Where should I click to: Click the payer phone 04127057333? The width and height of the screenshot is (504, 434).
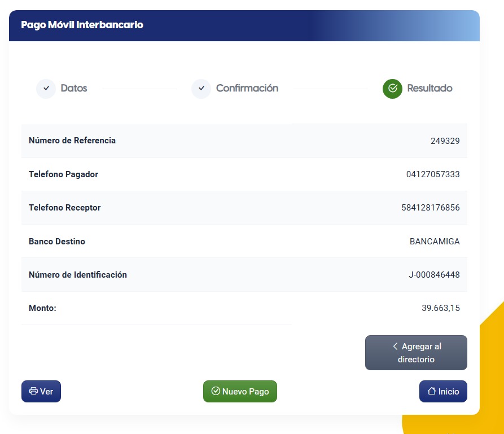pyautogui.click(x=433, y=174)
